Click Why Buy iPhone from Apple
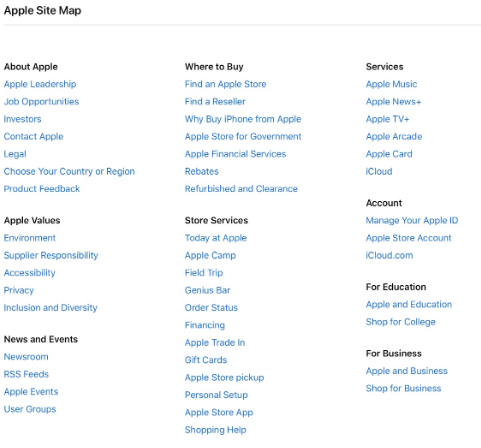 (x=243, y=119)
